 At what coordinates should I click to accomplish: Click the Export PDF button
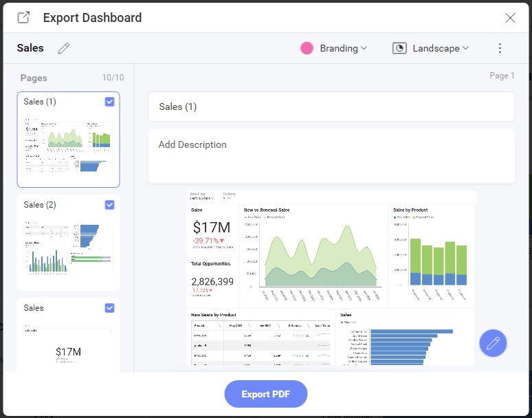coord(265,394)
